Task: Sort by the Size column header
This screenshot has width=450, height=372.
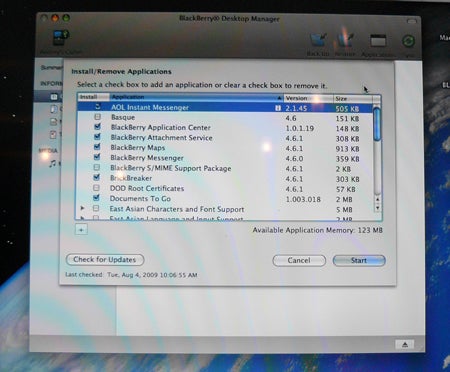Action: tap(353, 99)
